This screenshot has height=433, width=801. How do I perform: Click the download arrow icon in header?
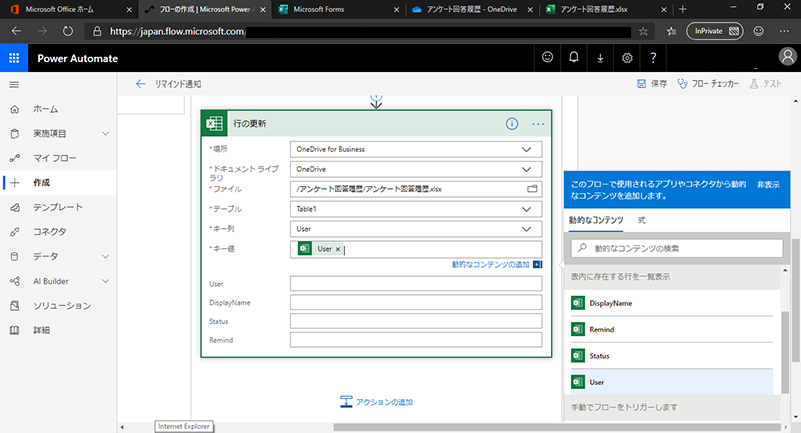tap(600, 58)
